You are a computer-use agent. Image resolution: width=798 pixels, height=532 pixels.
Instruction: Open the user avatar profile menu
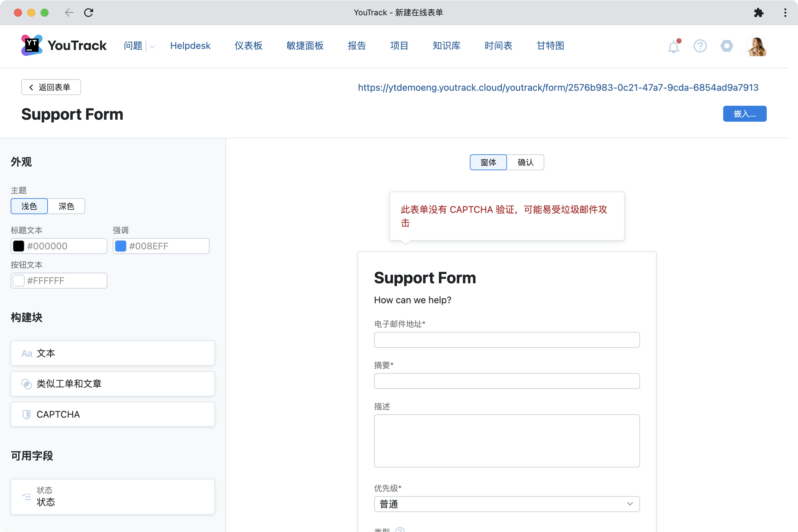point(757,46)
